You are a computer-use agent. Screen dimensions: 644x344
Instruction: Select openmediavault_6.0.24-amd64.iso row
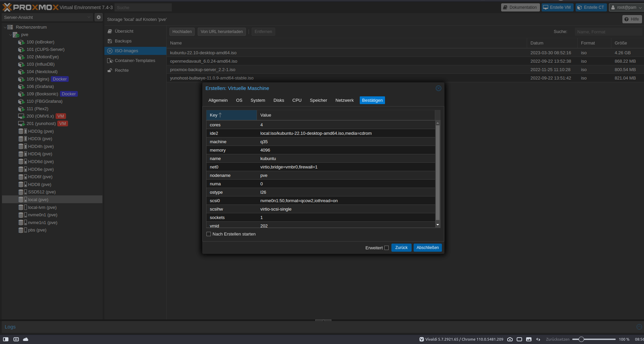click(x=405, y=61)
